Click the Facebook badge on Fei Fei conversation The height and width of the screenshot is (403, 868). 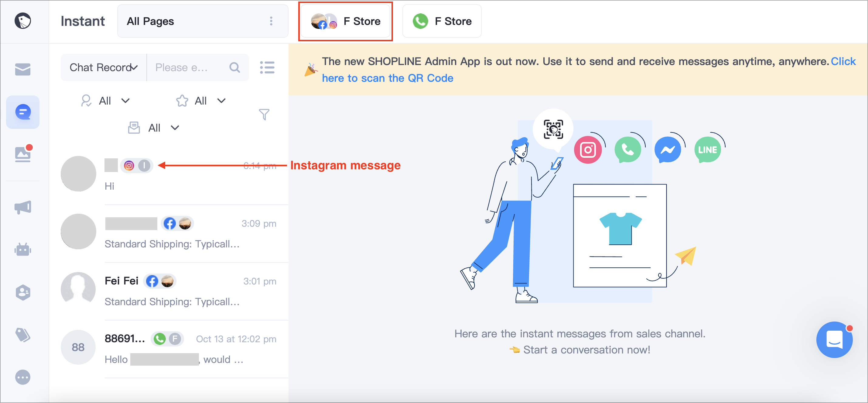click(x=152, y=281)
